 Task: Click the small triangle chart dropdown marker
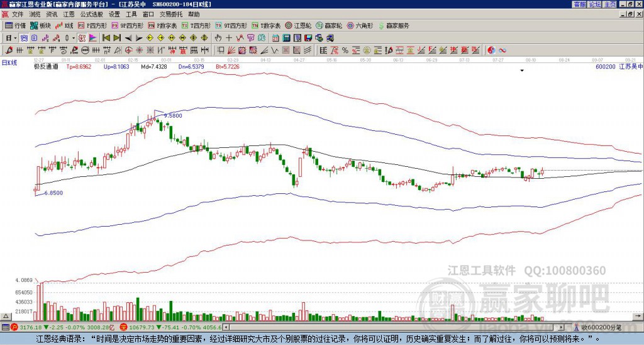(521, 71)
